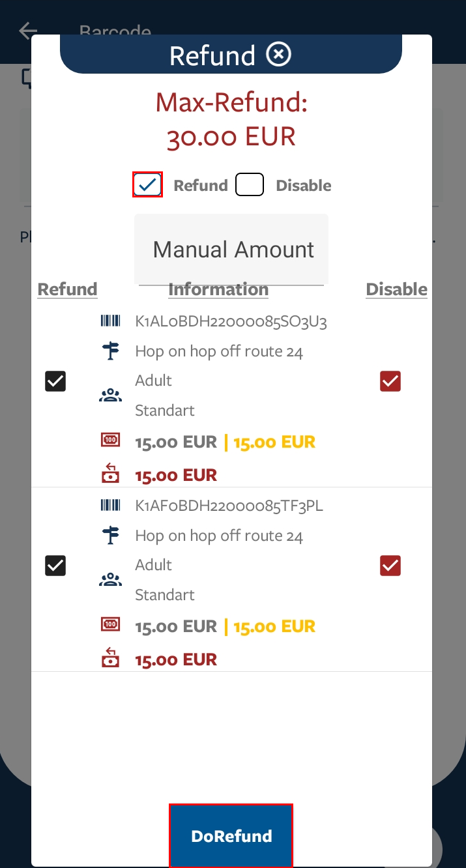Uncheck the Refund checkbox at the top
This screenshot has width=466, height=868.
point(147,184)
